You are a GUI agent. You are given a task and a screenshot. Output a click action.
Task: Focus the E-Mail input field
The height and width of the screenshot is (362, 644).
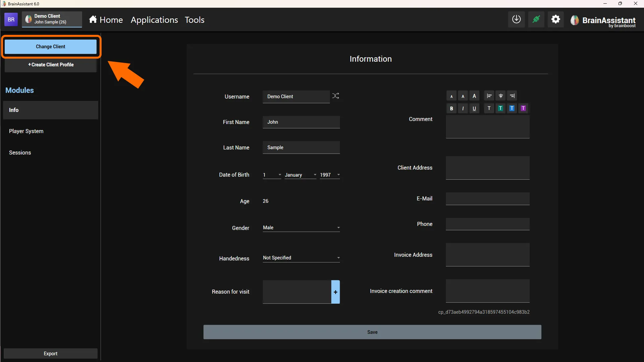coord(487,198)
